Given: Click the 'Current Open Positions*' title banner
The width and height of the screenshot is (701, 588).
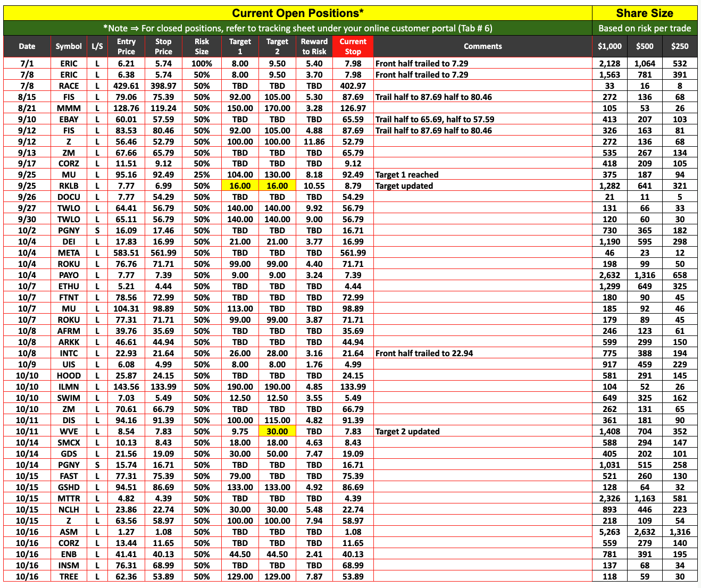Looking at the screenshot, I should click(297, 13).
